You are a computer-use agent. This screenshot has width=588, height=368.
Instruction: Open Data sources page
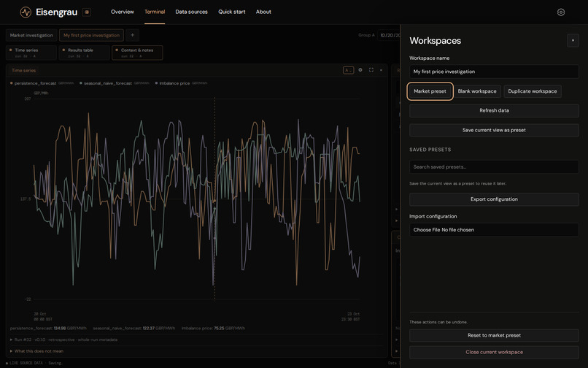(191, 12)
